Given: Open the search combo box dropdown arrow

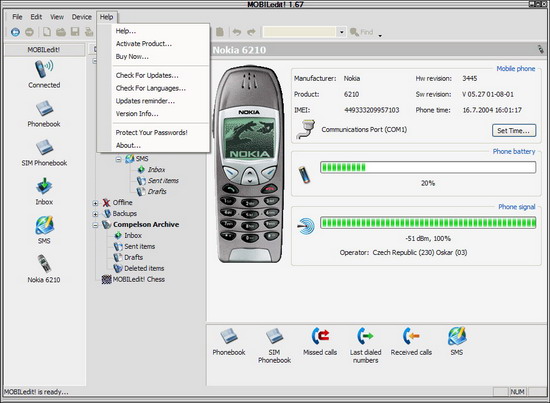Looking at the screenshot, I should tap(342, 32).
